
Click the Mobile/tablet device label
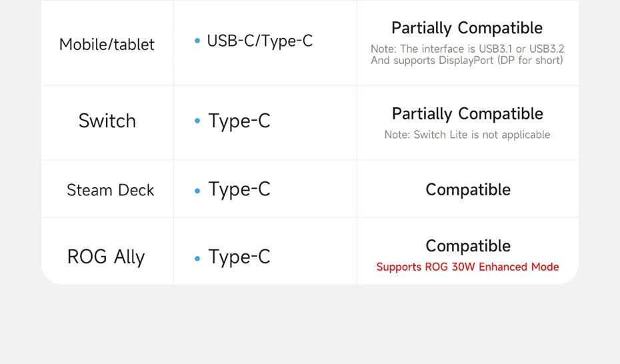[x=107, y=45]
